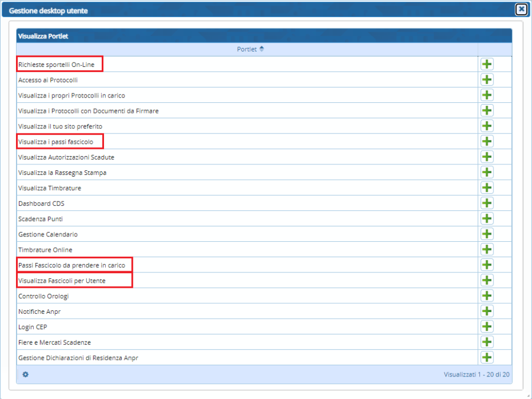Click plus icon for Login CEP
This screenshot has width=532, height=399.
(486, 326)
